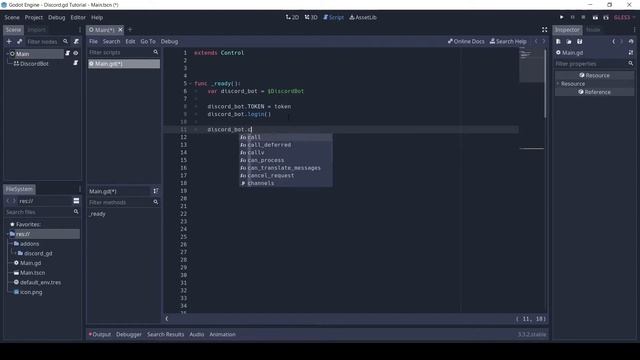Open the Output panel

(x=100, y=334)
